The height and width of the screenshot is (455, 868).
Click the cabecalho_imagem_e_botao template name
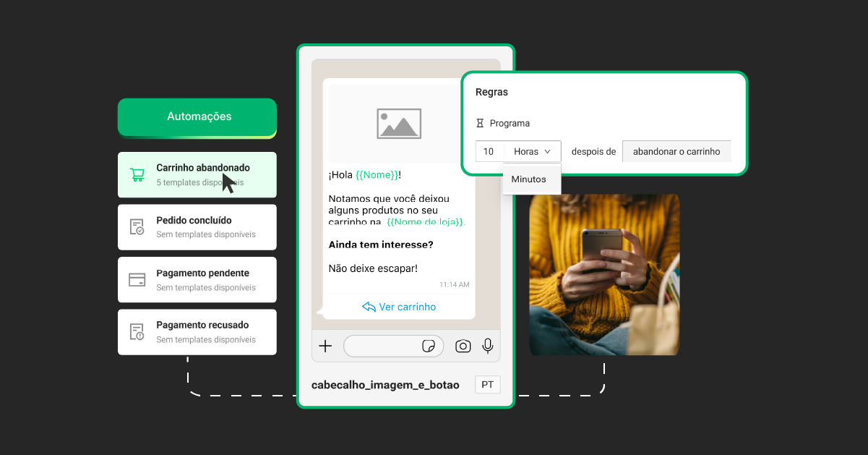(385, 385)
